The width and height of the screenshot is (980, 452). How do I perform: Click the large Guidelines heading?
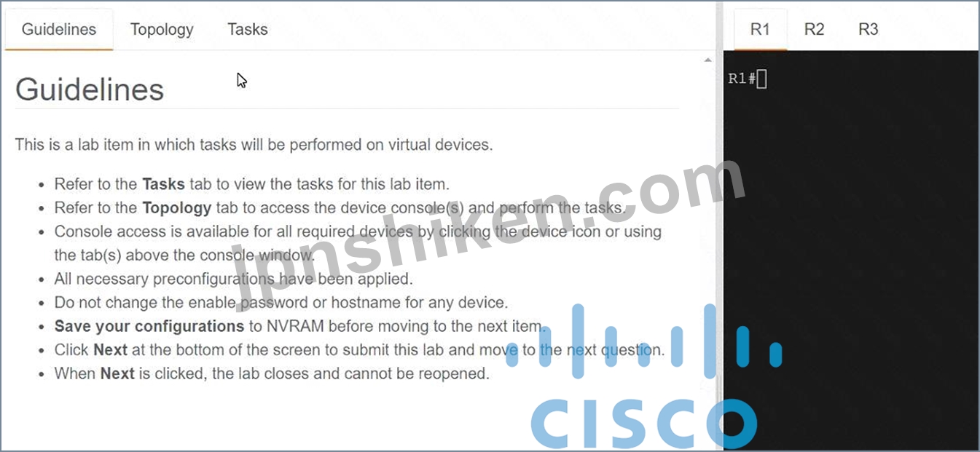point(90,90)
